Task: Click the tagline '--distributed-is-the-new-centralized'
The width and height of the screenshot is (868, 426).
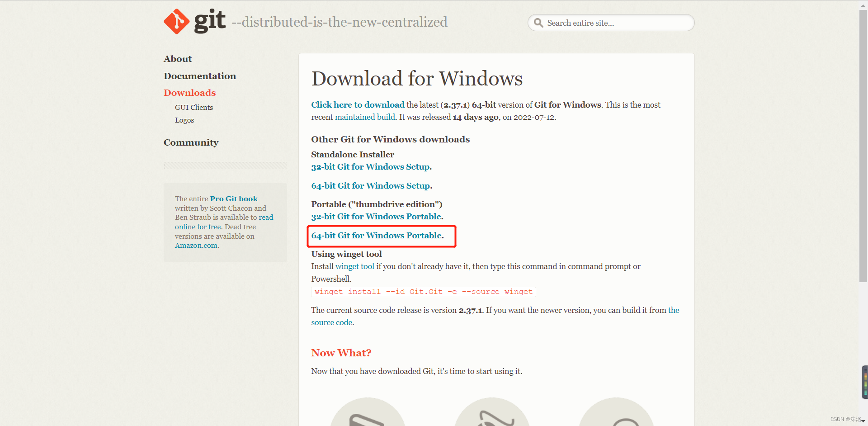Action: pos(340,22)
